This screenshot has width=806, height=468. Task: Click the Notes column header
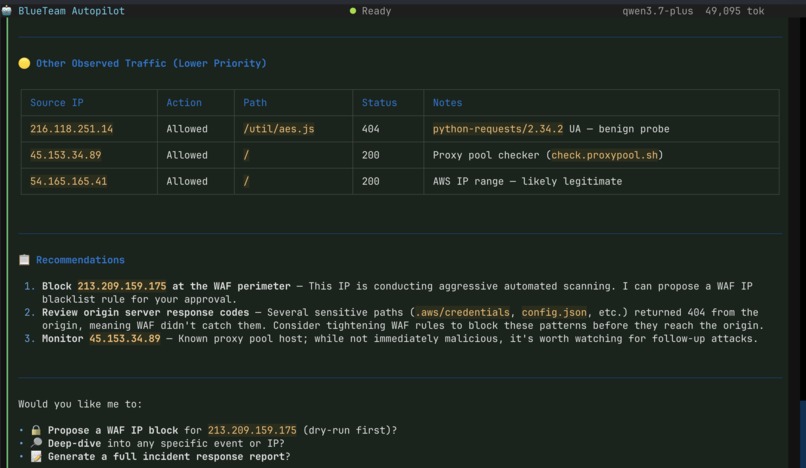(x=447, y=102)
